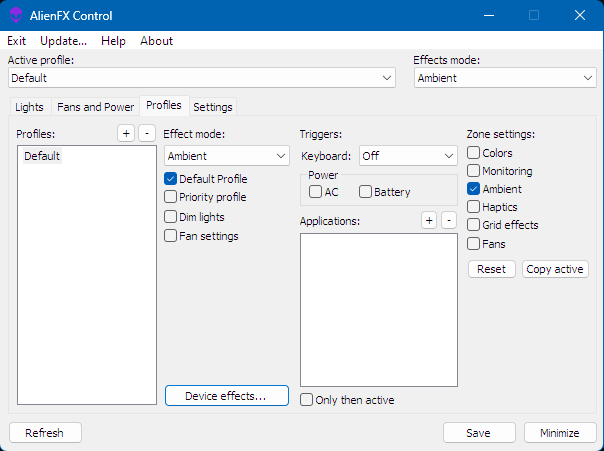Click the AlienFX alien head icon
The height and width of the screenshot is (451, 604).
[16, 15]
